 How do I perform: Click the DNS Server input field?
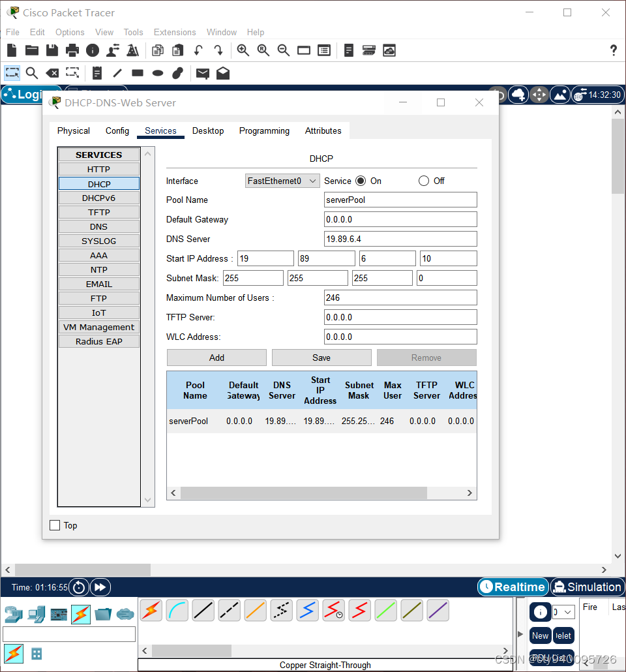pyautogui.click(x=400, y=239)
